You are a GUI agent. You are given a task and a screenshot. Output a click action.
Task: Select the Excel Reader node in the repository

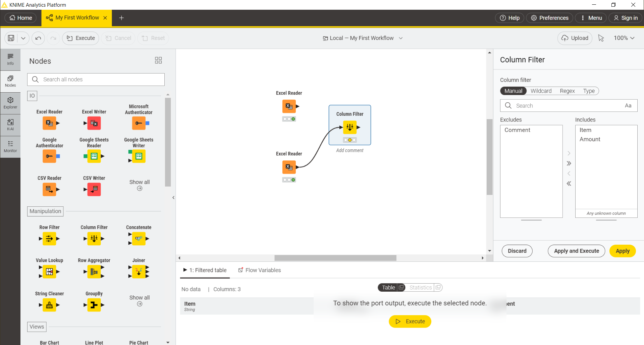pyautogui.click(x=49, y=123)
